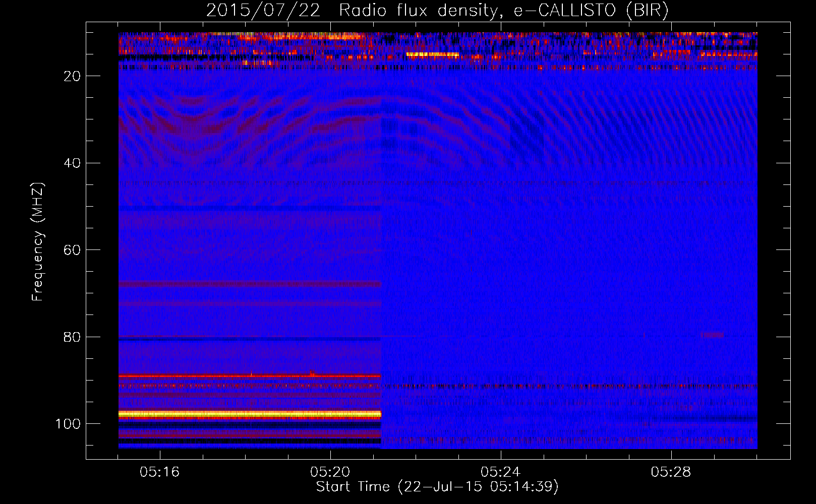
Task: Click the plot title '2015/07/22 Radio flux density'
Action: click(x=352, y=11)
